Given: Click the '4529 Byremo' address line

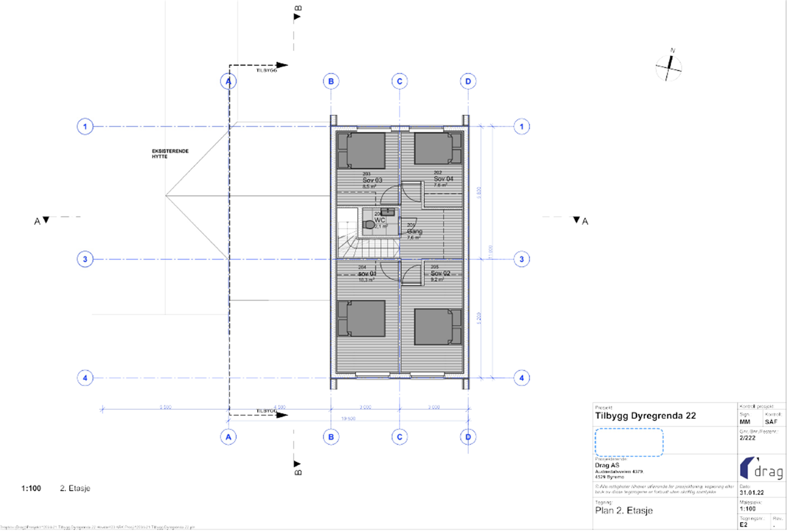Looking at the screenshot, I should click(x=609, y=477).
